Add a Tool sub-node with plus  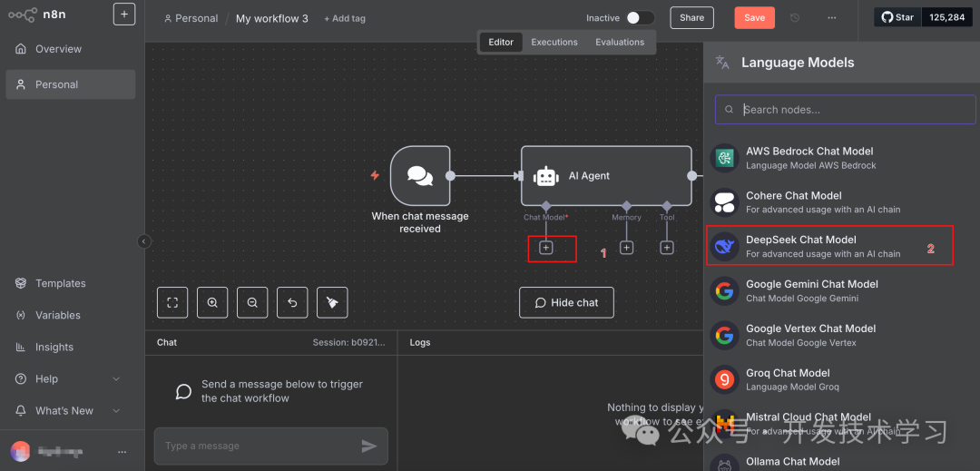coord(667,248)
